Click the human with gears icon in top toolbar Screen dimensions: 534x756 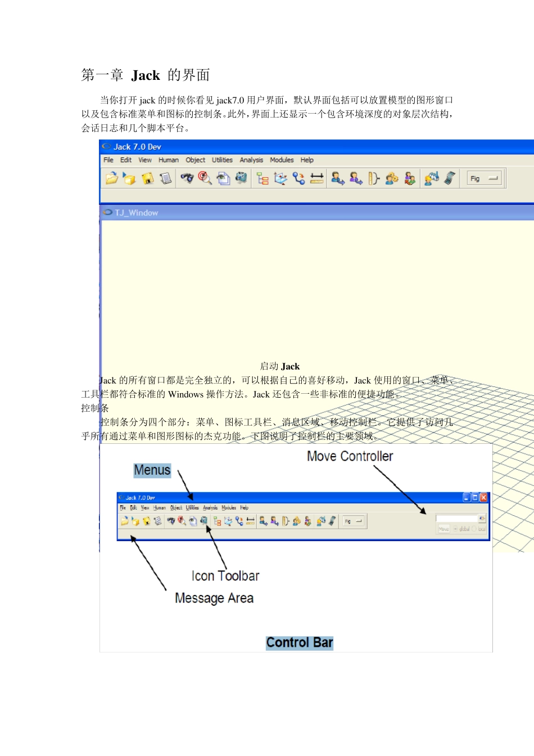point(392,178)
